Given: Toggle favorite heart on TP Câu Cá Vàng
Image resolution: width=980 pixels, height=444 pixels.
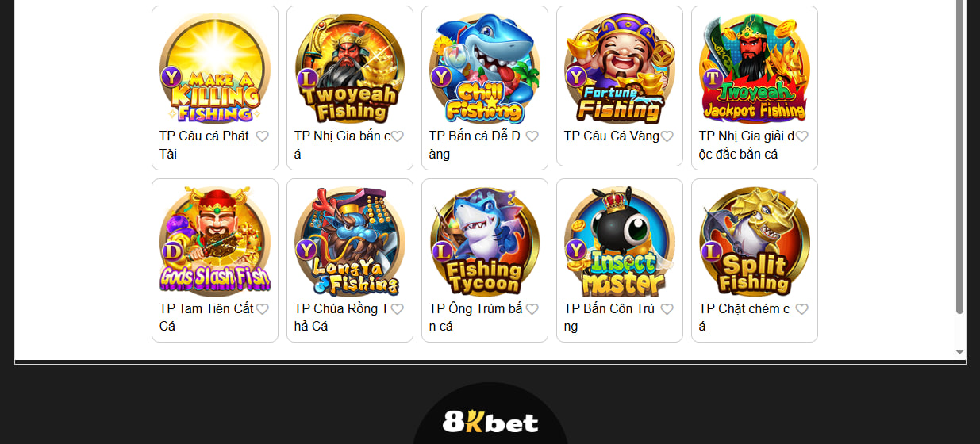Looking at the screenshot, I should [667, 136].
